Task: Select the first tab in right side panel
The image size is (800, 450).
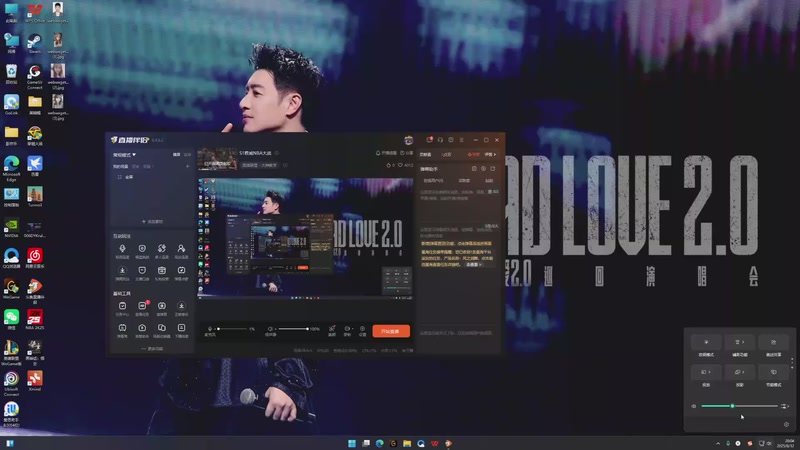Action: coord(426,155)
